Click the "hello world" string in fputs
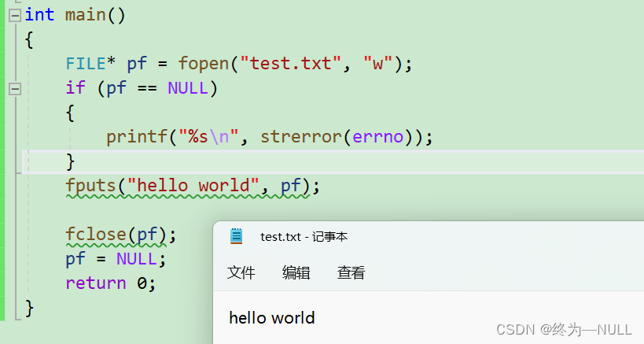 click(193, 187)
